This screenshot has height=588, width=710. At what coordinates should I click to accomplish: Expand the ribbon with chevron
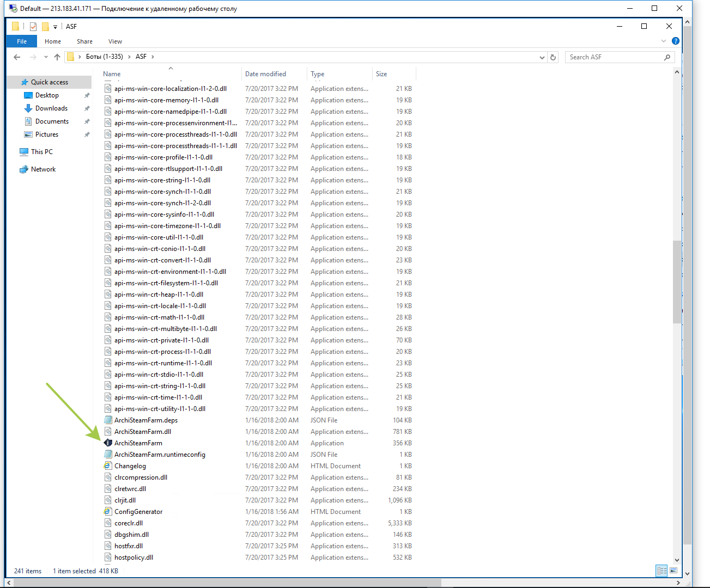tap(663, 41)
